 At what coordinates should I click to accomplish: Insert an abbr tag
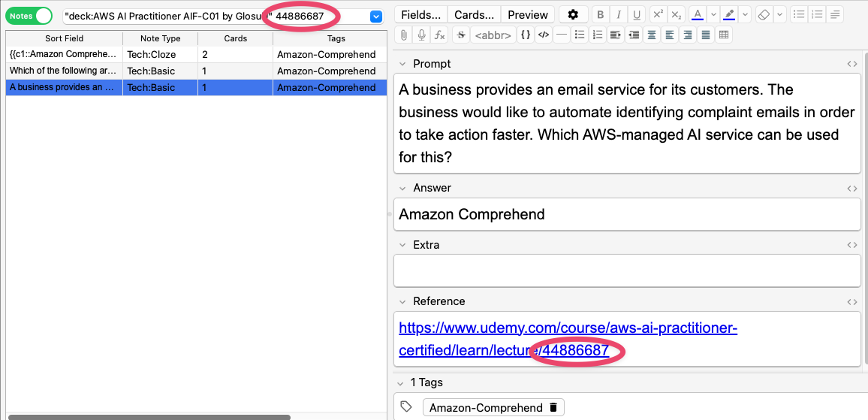tap(493, 35)
